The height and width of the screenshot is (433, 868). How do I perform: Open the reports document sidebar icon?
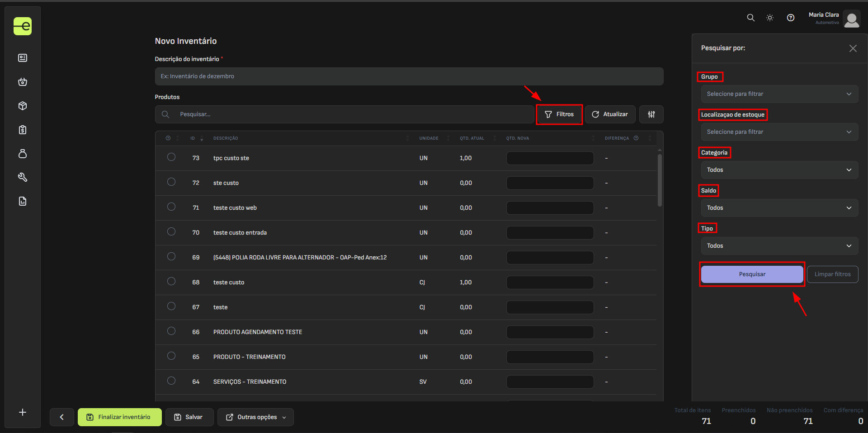23,201
